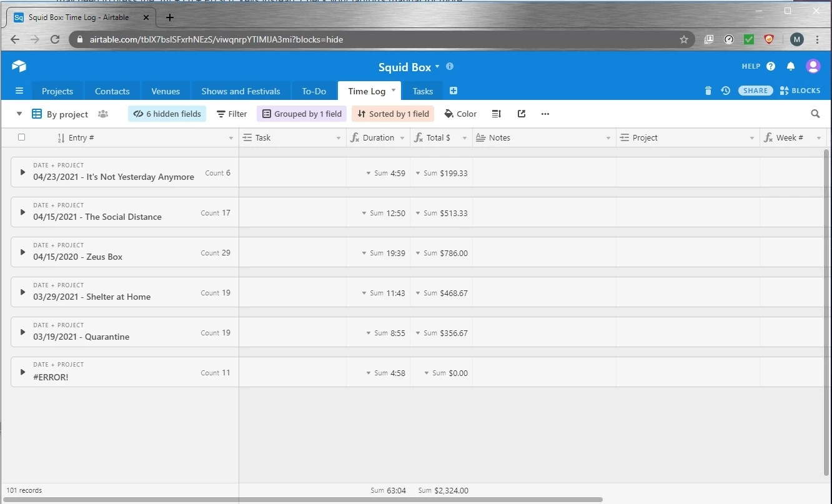This screenshot has width=832, height=504.
Task: Open the table list hamburger menu
Action: pyautogui.click(x=19, y=91)
